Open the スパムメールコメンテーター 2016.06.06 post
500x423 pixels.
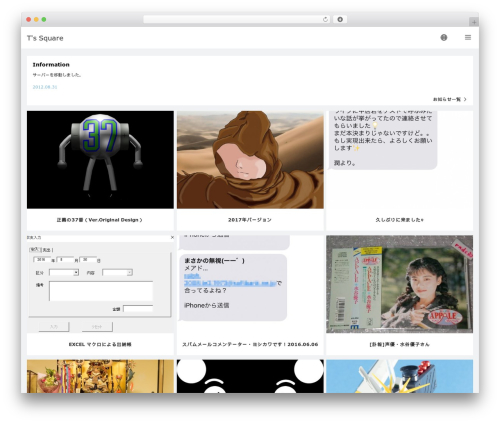(250, 344)
